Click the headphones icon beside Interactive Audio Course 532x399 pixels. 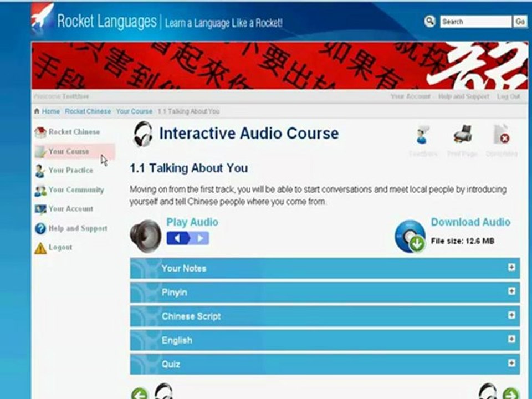[143, 134]
